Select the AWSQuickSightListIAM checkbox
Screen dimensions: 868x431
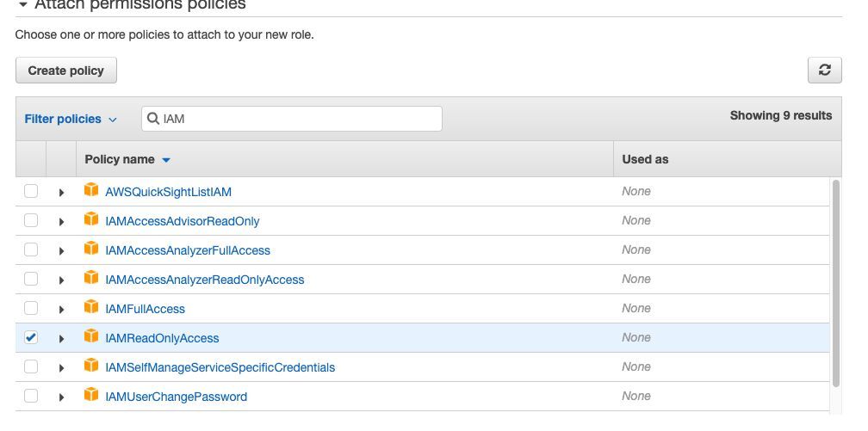tap(31, 191)
